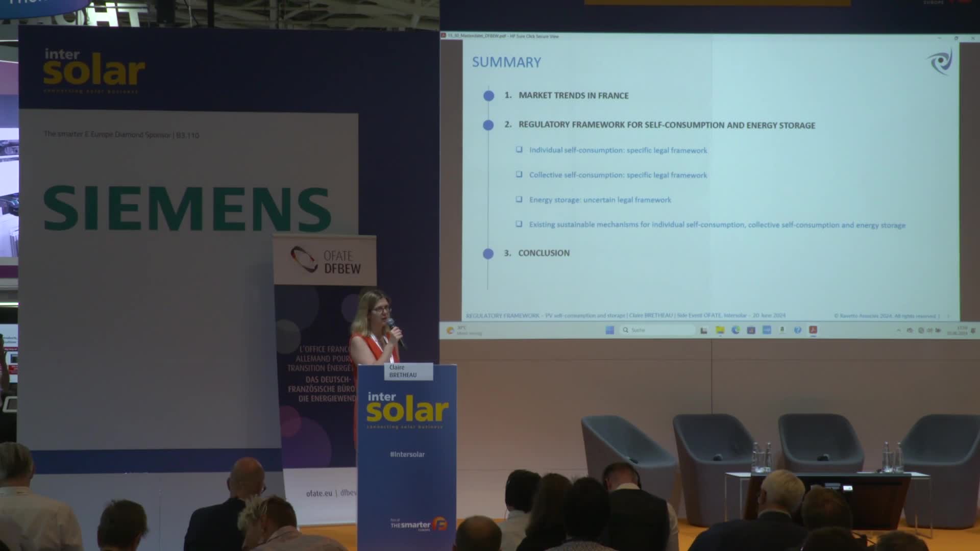Click the taskbar clock and date
The height and width of the screenshot is (551, 980).
pos(958,331)
